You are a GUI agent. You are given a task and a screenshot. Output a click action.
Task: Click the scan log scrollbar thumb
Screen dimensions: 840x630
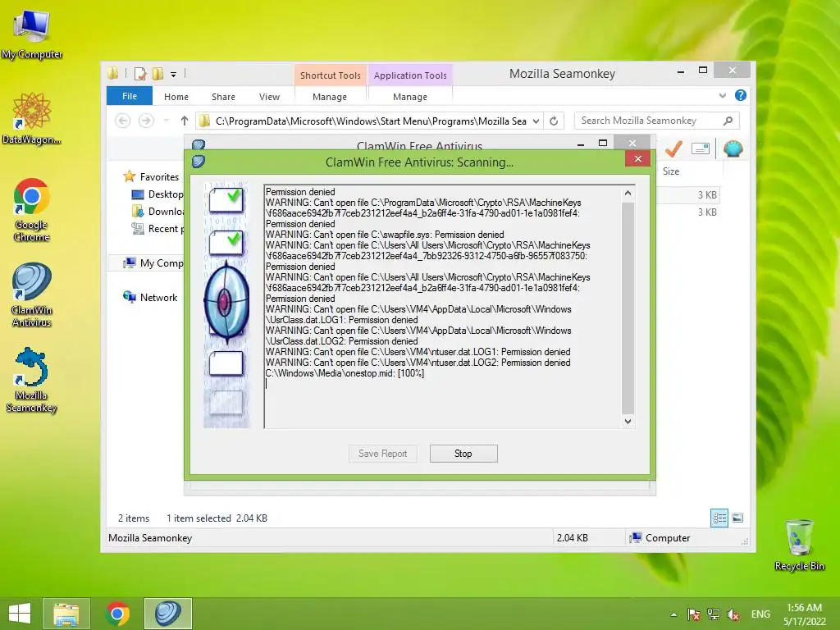tap(628, 308)
